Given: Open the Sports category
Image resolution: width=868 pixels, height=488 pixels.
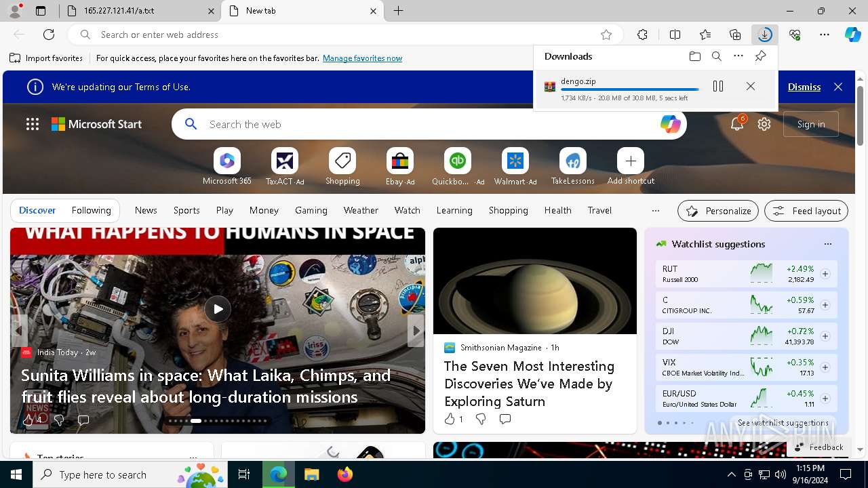Looking at the screenshot, I should (186, 210).
